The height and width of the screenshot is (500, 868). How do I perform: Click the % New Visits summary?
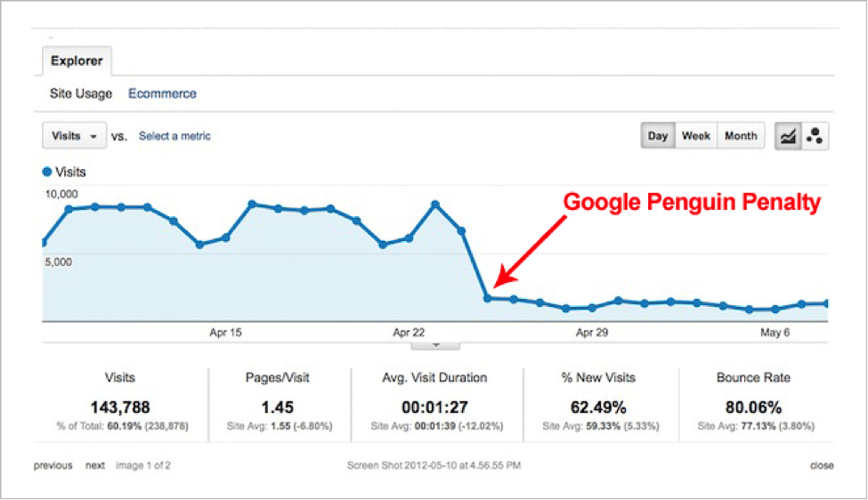click(598, 400)
